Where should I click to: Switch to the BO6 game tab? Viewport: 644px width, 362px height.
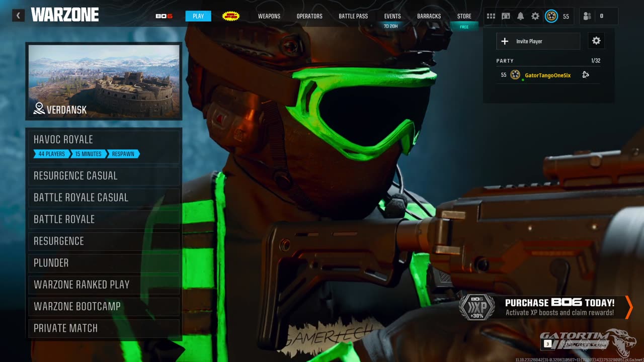tap(164, 16)
